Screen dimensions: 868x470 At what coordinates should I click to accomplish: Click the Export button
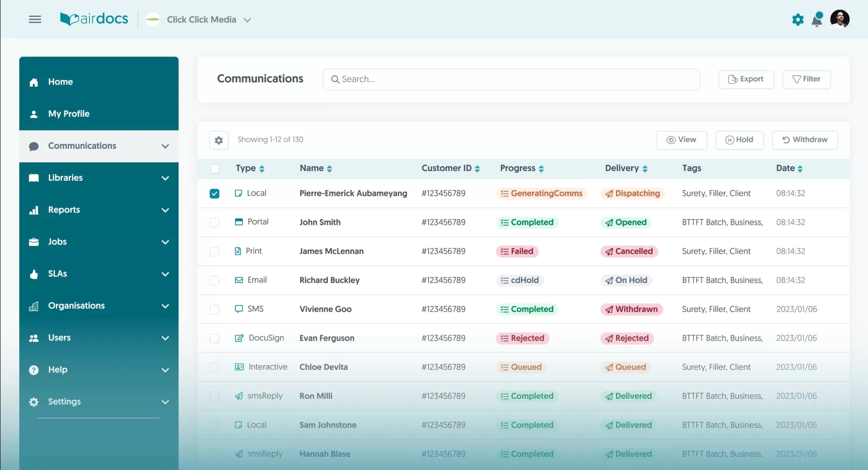click(x=746, y=79)
